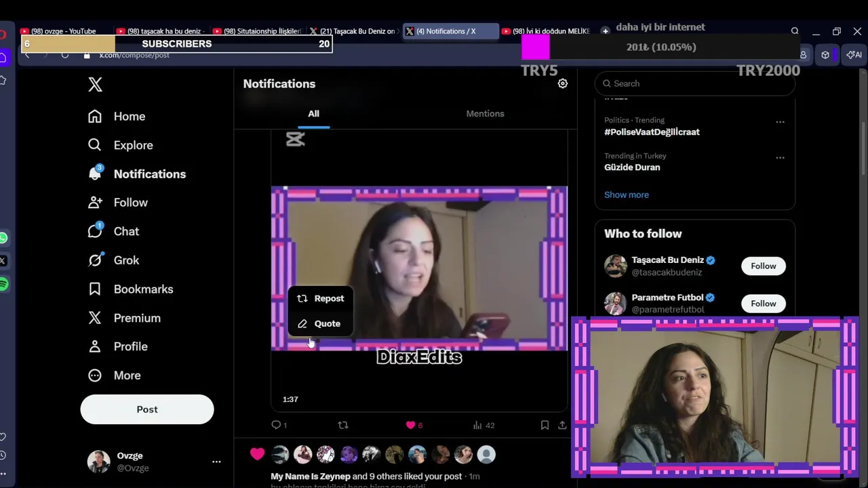868x488 pixels.
Task: Click the browser address bar URL
Action: [134, 55]
